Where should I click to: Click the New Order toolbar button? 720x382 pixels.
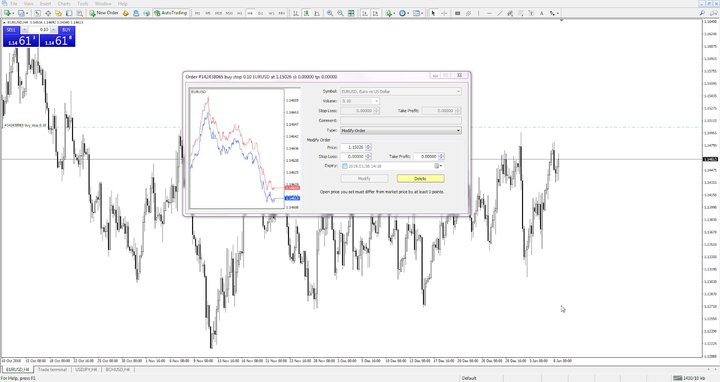pos(104,13)
